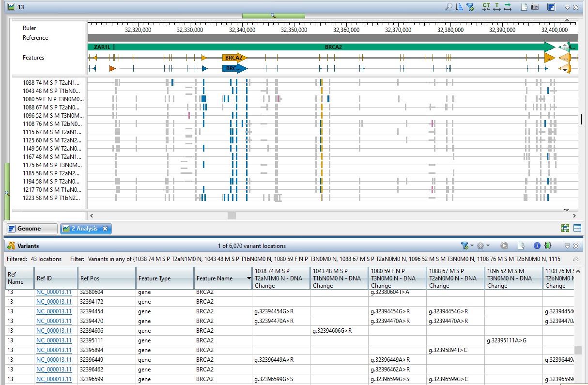The width and height of the screenshot is (588, 385).
Task: Take a snapshot with the camera icon
Action: point(535,7)
